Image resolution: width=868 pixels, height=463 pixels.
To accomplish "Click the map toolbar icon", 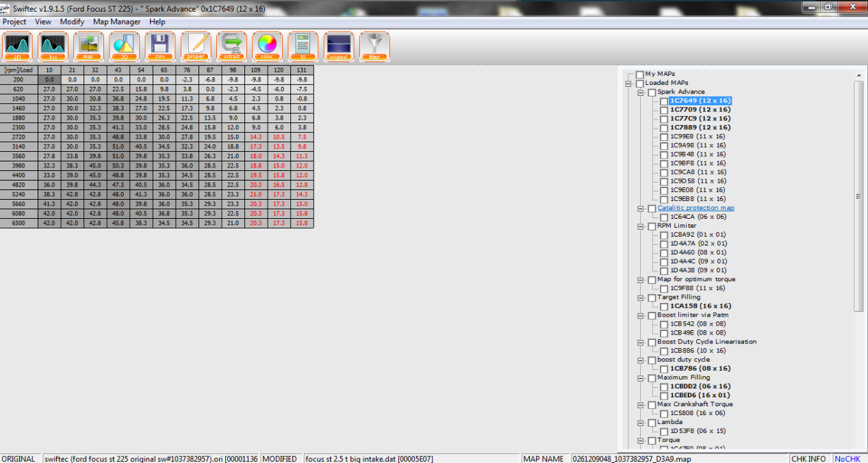I will 89,47.
